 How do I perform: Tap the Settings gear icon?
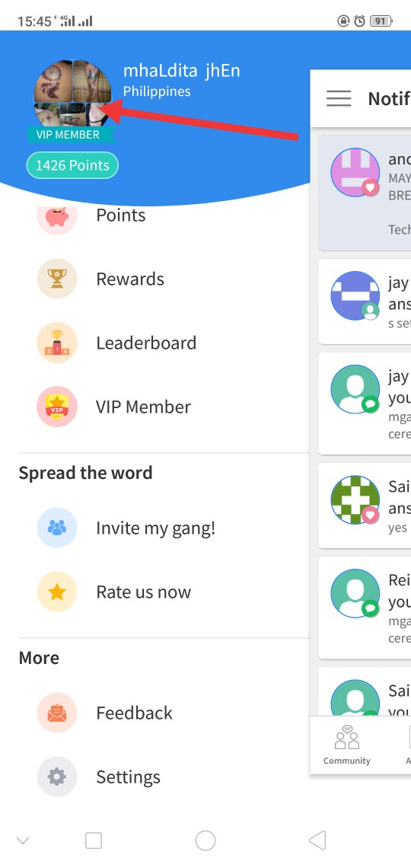(56, 777)
